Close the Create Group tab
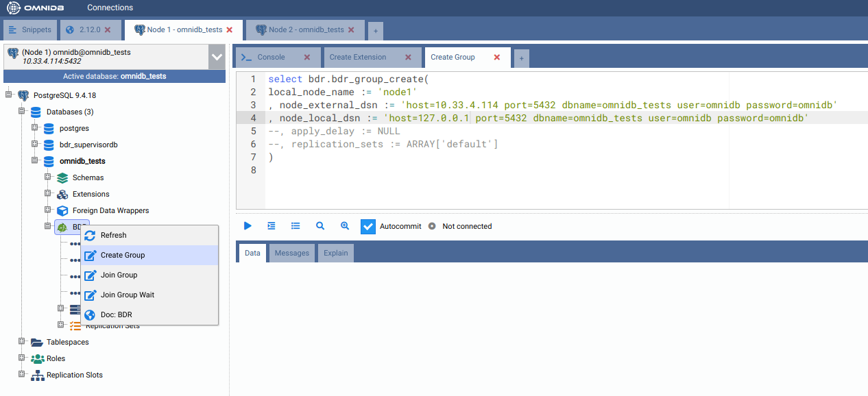Viewport: 868px width, 396px height. point(498,58)
